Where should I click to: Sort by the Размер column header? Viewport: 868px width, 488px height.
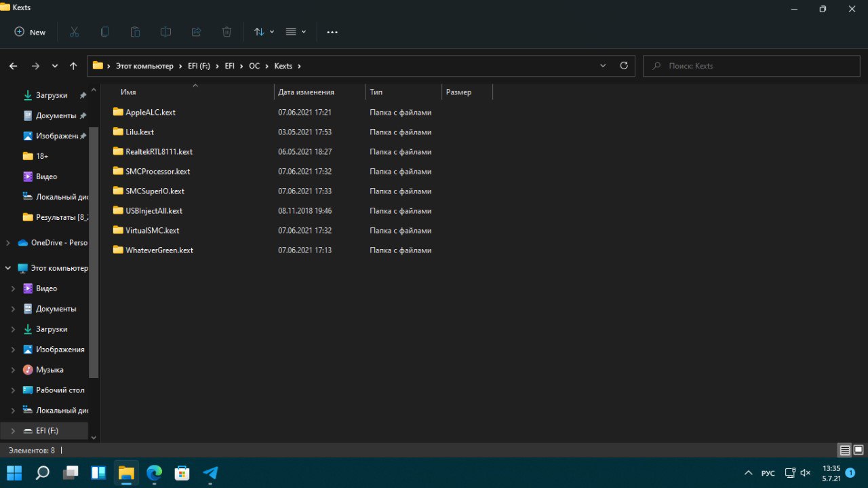pyautogui.click(x=458, y=92)
